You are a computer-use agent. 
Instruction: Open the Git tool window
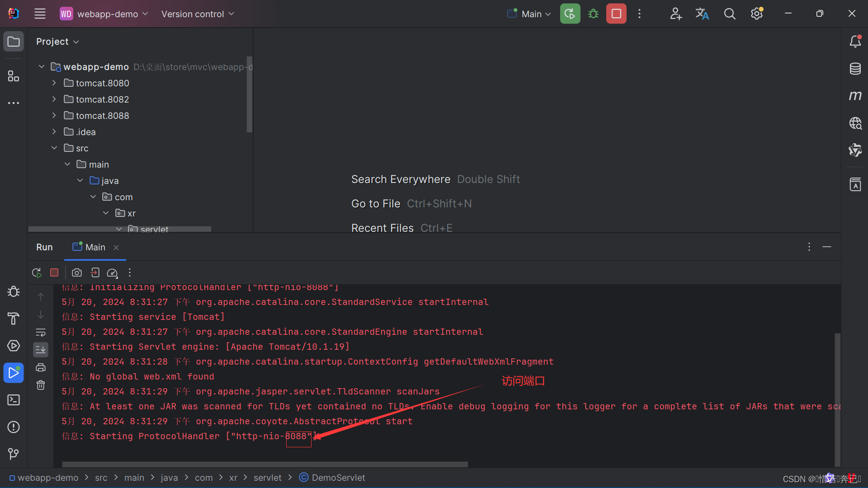point(14,453)
